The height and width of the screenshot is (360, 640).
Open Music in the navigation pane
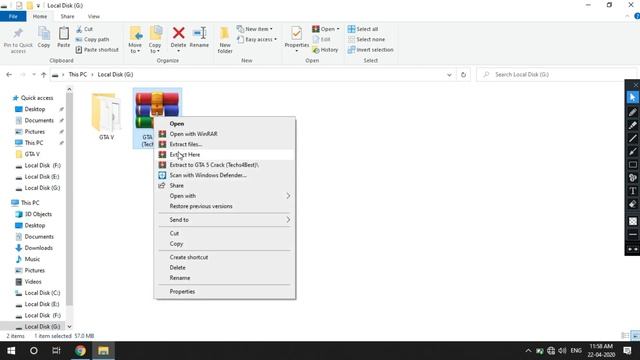click(x=32, y=259)
